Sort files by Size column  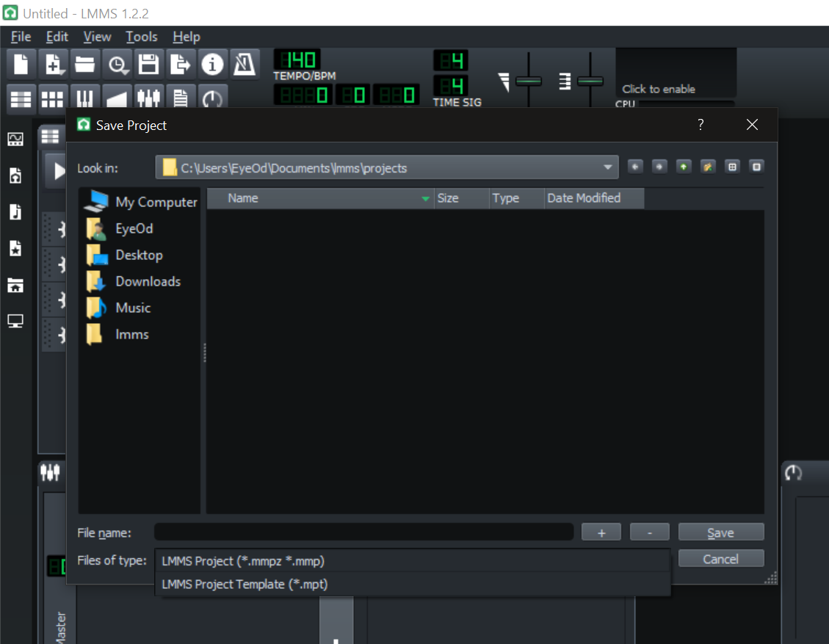coord(462,198)
